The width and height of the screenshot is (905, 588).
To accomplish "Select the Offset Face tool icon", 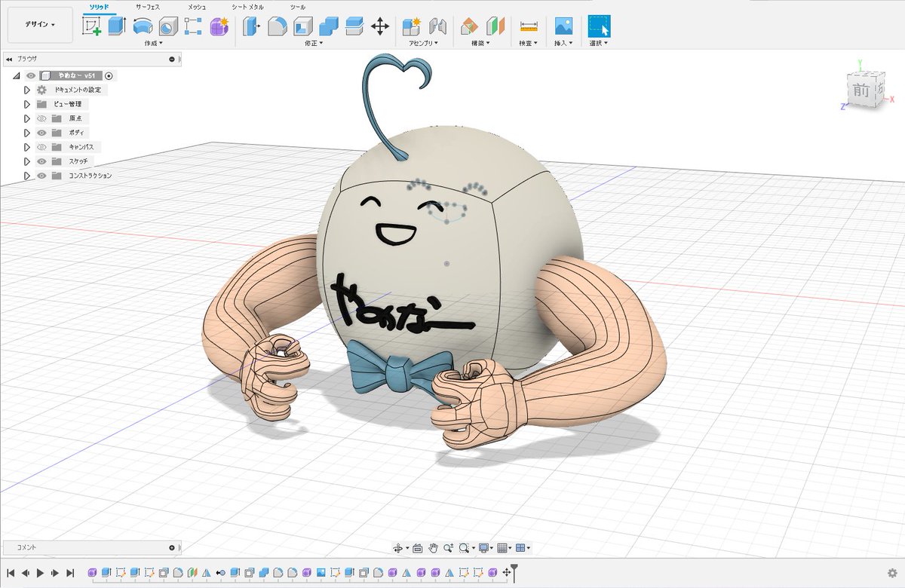I will (x=354, y=27).
